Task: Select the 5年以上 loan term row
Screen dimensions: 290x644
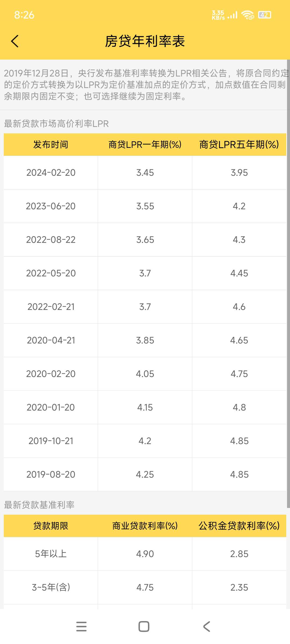Action: point(145,554)
